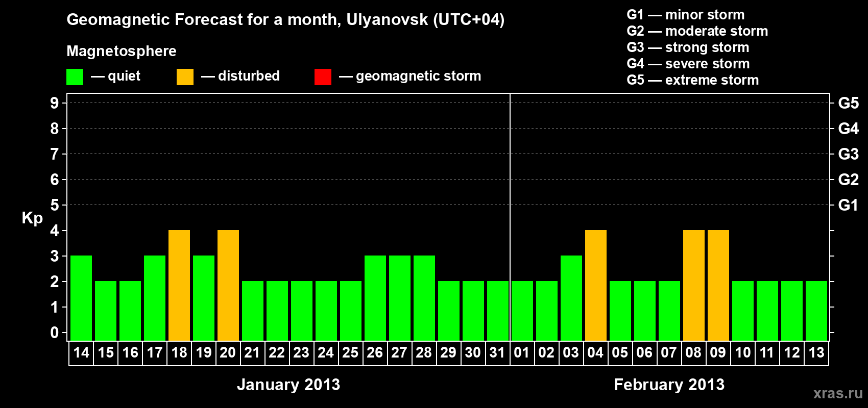Viewport: 868px width, 408px height.
Task: Click the 'G4 — severe storm' legend line
Action: [x=688, y=64]
